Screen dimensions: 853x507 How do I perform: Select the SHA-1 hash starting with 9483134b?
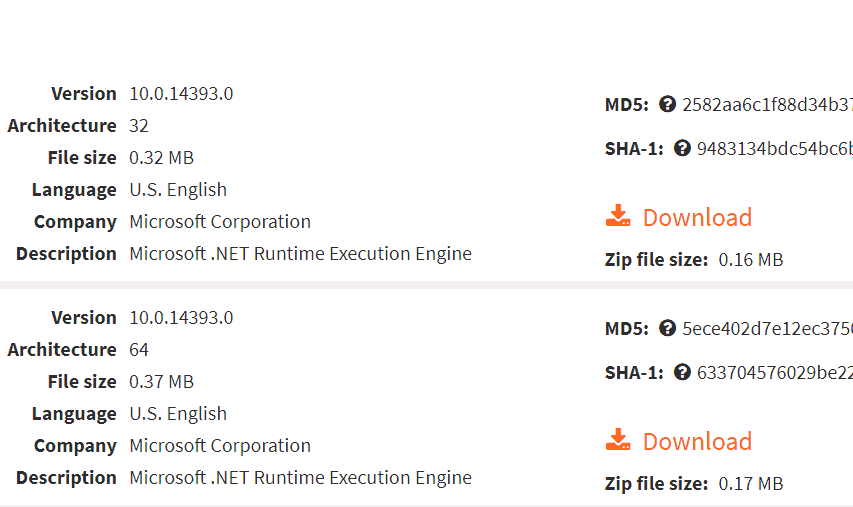point(774,148)
